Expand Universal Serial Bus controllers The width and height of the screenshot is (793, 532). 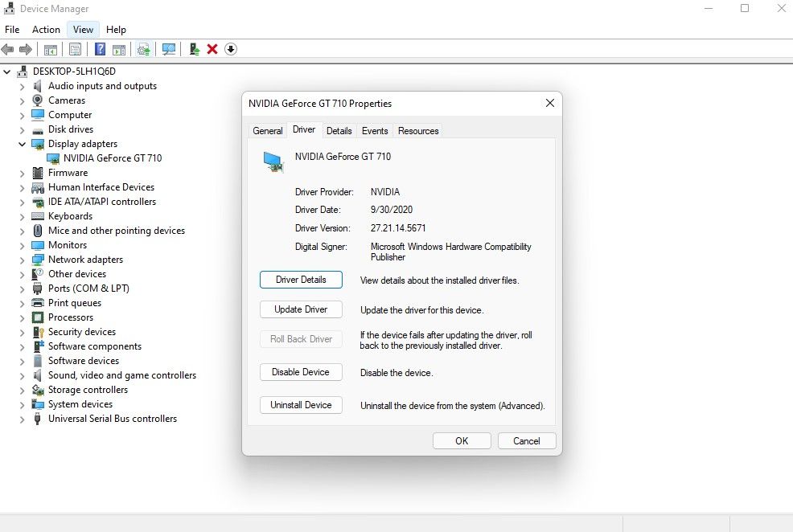point(22,419)
